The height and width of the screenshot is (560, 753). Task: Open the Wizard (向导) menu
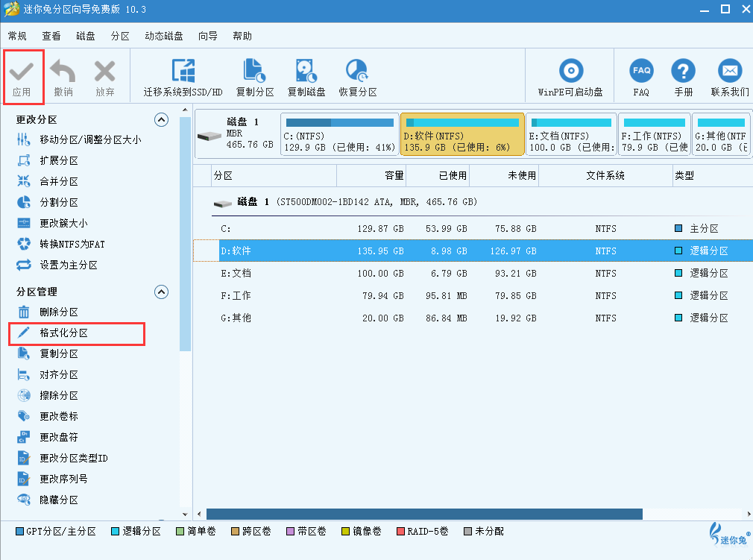tap(208, 36)
